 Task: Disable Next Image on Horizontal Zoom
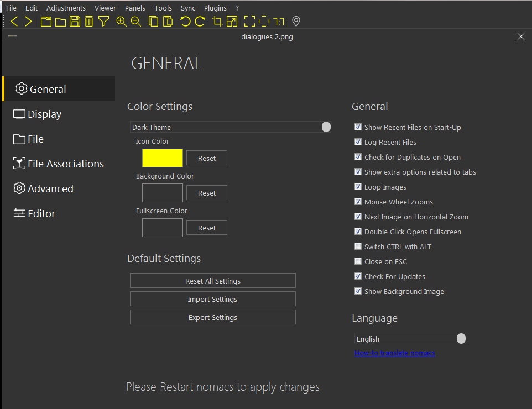[x=358, y=216]
